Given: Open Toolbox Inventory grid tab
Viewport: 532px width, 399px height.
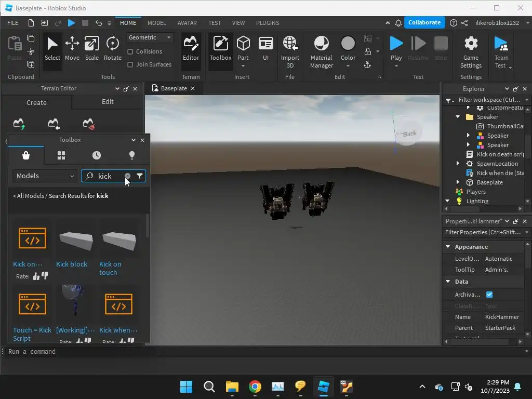Looking at the screenshot, I should coord(61,155).
